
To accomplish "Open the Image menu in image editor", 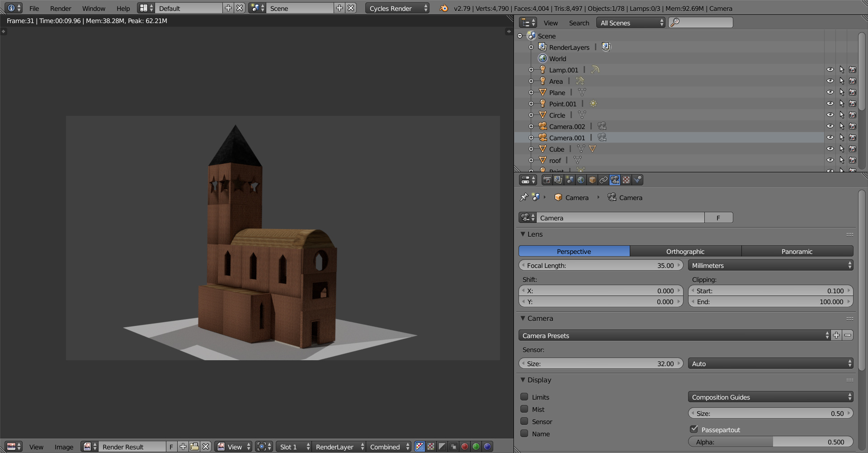I will [64, 447].
